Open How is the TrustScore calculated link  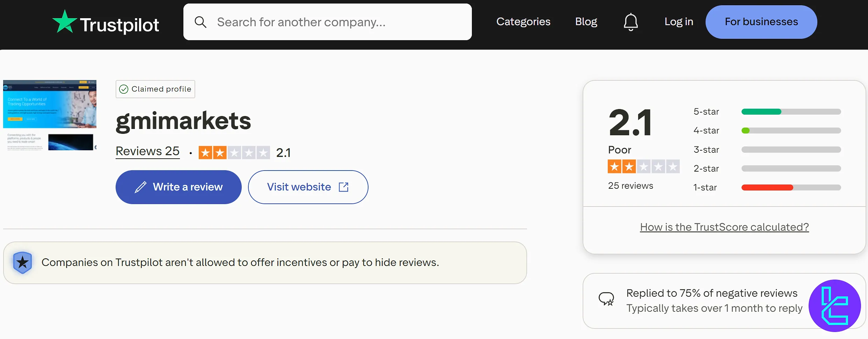724,227
